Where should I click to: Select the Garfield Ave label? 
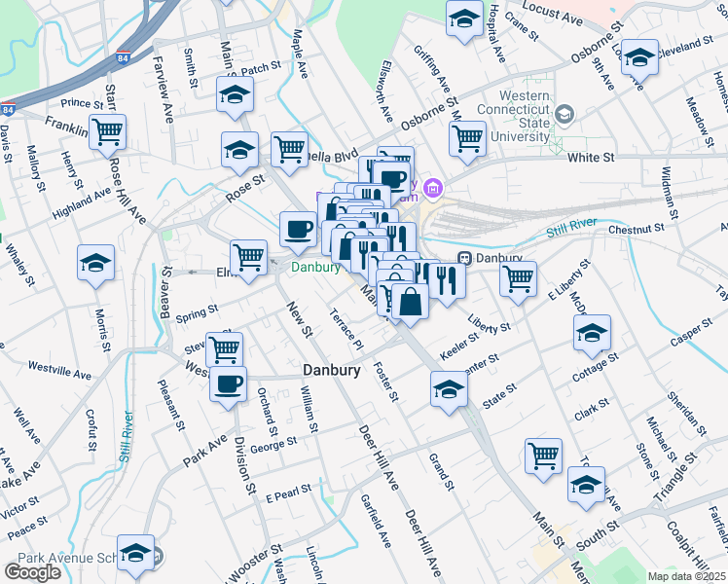pyautogui.click(x=376, y=521)
